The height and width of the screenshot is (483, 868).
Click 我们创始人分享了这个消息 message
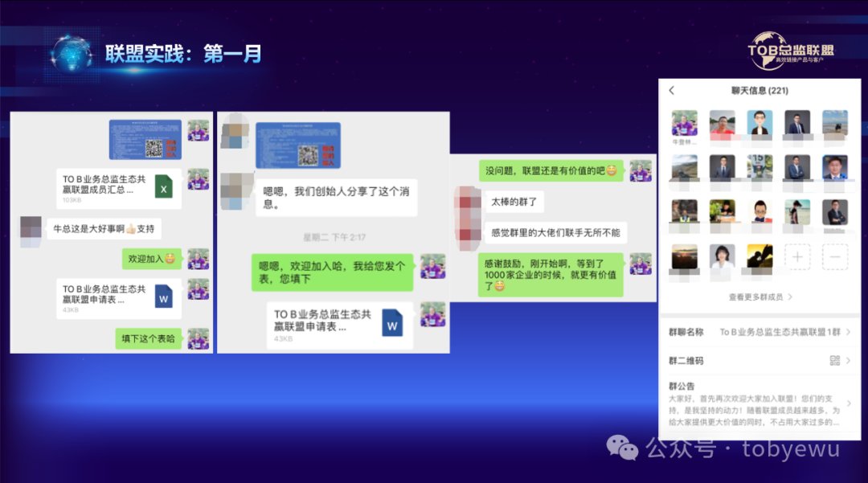[336, 198]
